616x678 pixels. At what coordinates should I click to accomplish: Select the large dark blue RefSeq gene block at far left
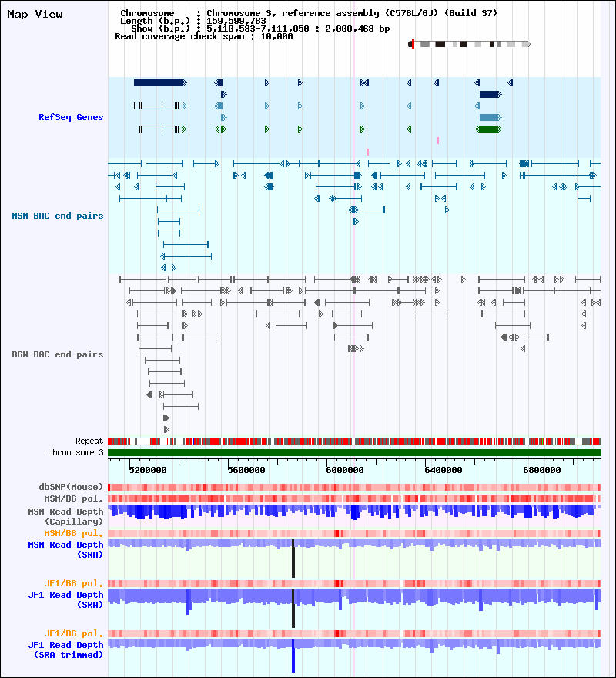coord(160,82)
